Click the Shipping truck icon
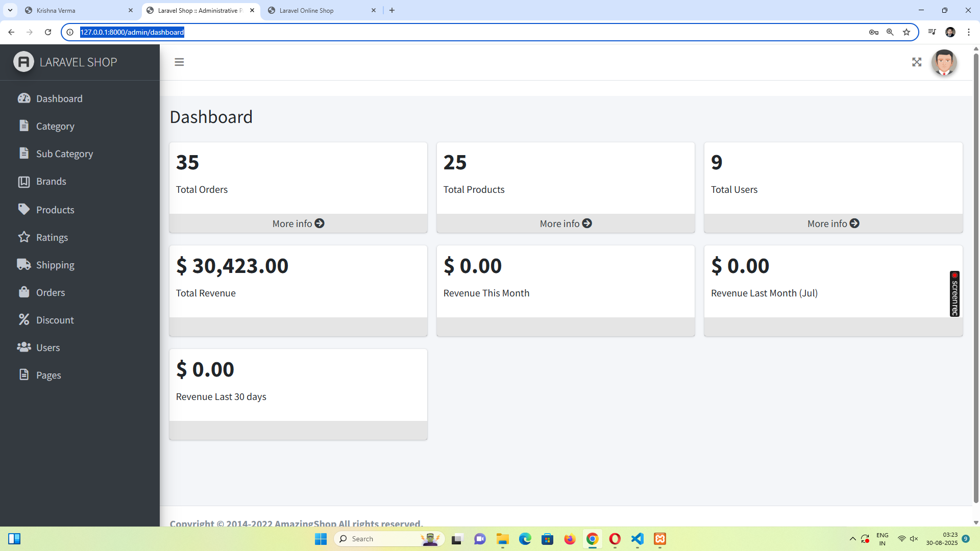This screenshot has height=551, width=980. 24,264
